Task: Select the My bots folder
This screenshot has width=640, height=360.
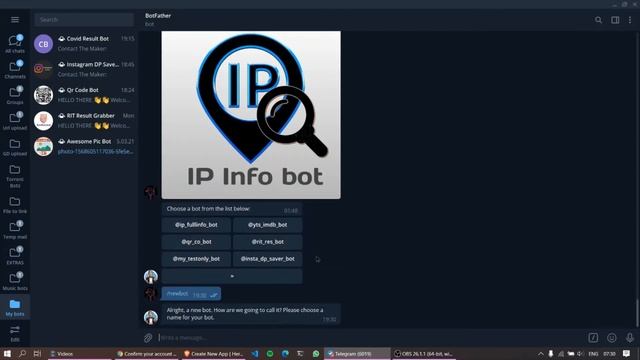Action: pos(15,307)
